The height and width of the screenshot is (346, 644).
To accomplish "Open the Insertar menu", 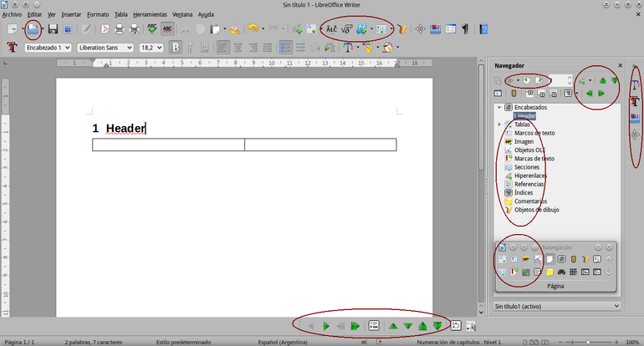I will (x=71, y=14).
